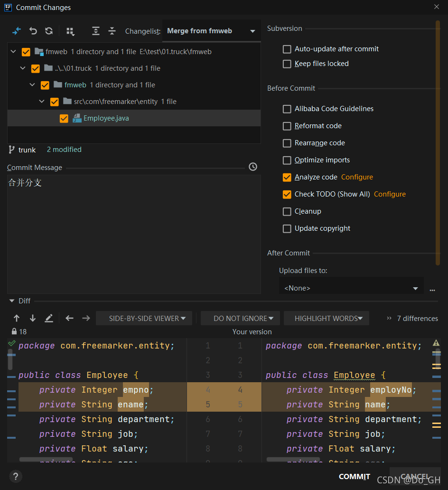Click the next file right arrow

[86, 319]
